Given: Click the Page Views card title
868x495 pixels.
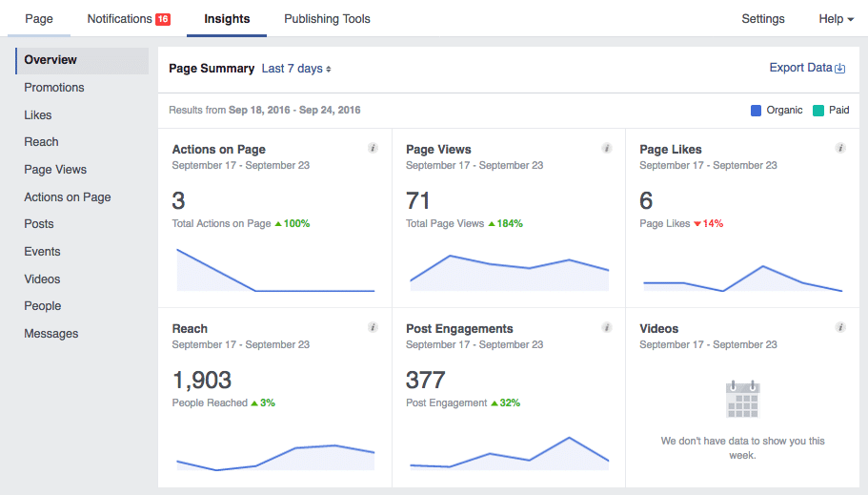Looking at the screenshot, I should [x=438, y=149].
